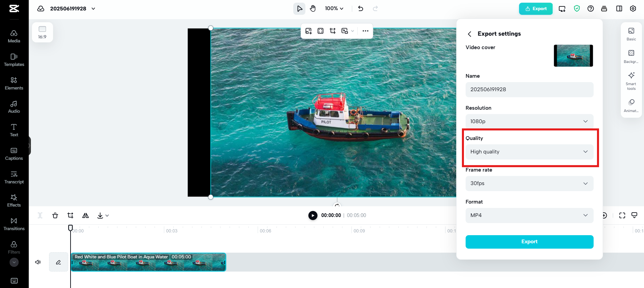
Task: Click the CapCut logo home icon
Action: tap(14, 8)
